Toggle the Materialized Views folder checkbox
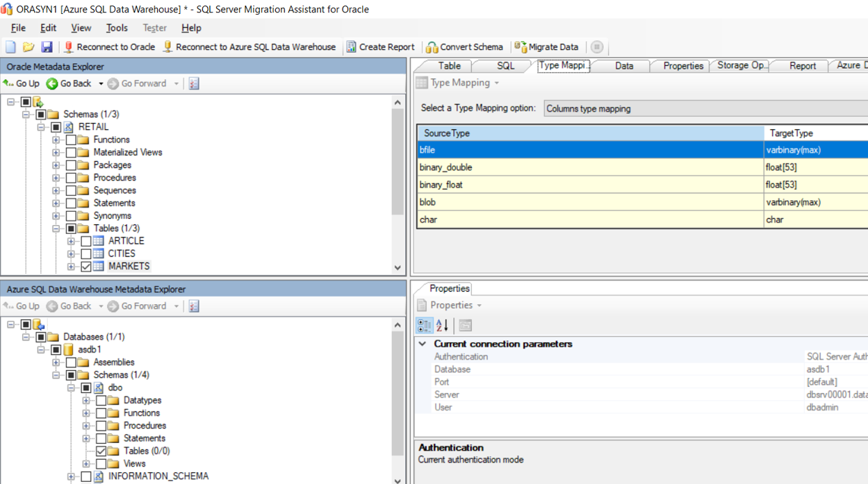This screenshot has height=484, width=868. click(71, 153)
